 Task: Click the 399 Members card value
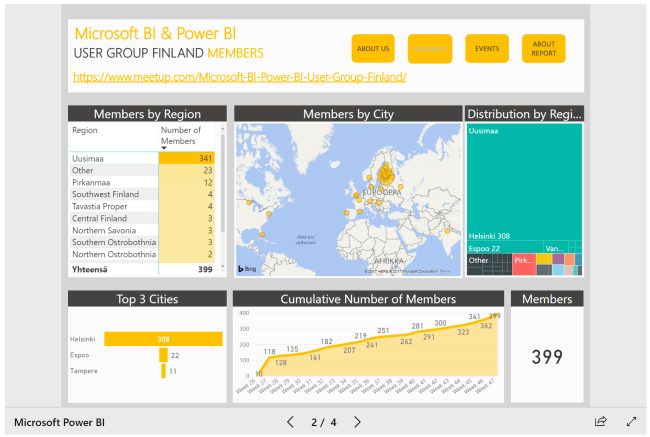point(547,357)
